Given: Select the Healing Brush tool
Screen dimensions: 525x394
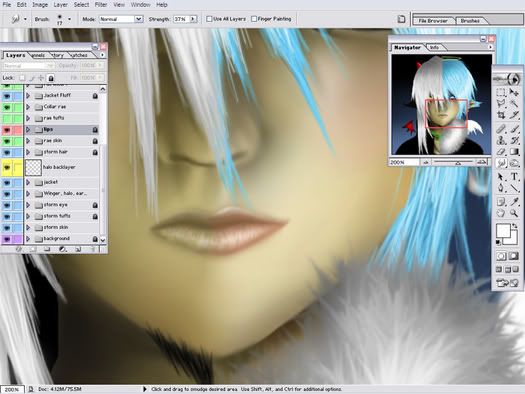Looking at the screenshot, I should tap(501, 129).
